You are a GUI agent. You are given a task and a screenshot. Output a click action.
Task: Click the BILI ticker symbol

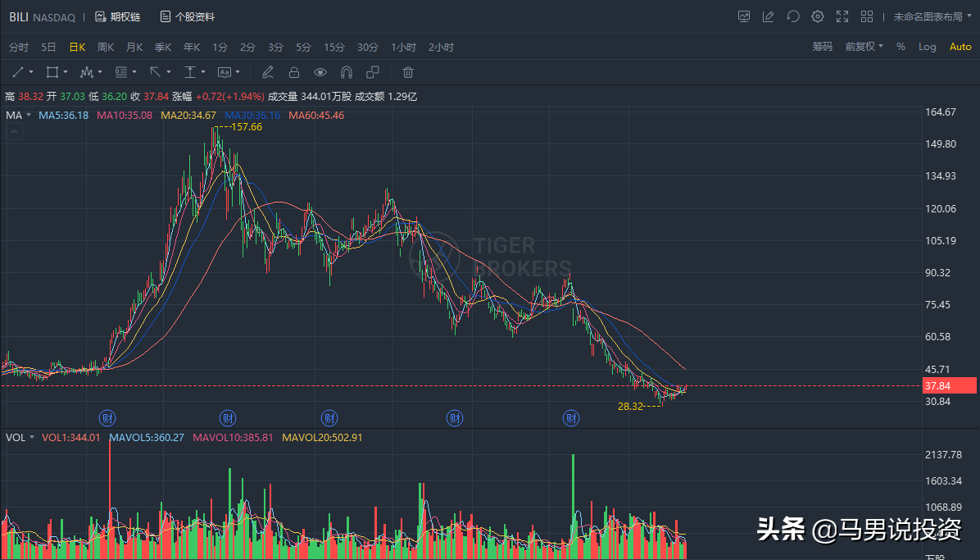[x=19, y=17]
